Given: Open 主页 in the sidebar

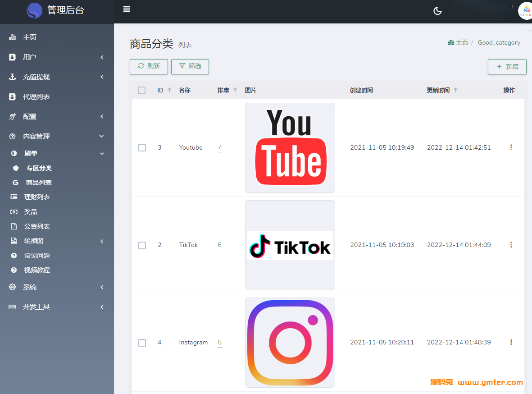Looking at the screenshot, I should [x=30, y=37].
